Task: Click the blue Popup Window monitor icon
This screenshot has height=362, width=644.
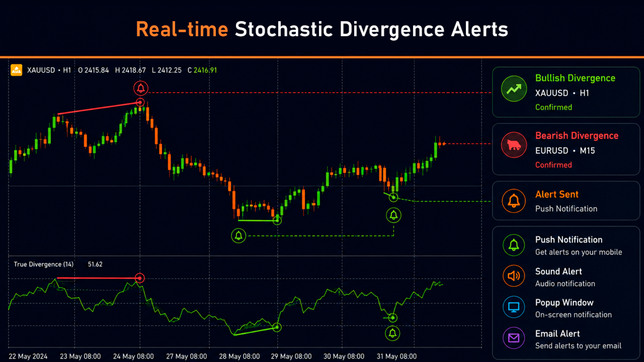Action: [514, 307]
